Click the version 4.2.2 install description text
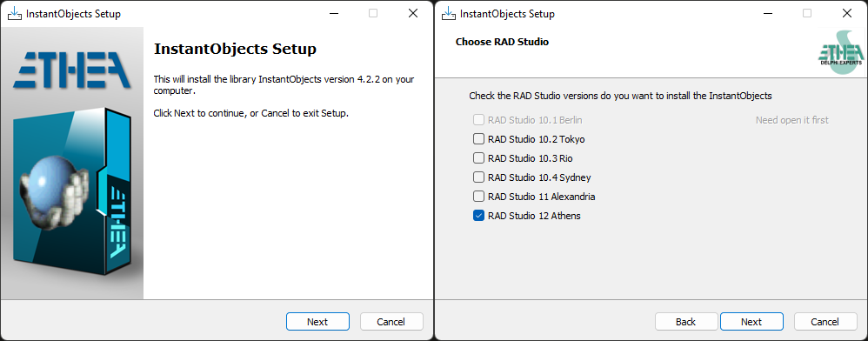 tap(284, 84)
